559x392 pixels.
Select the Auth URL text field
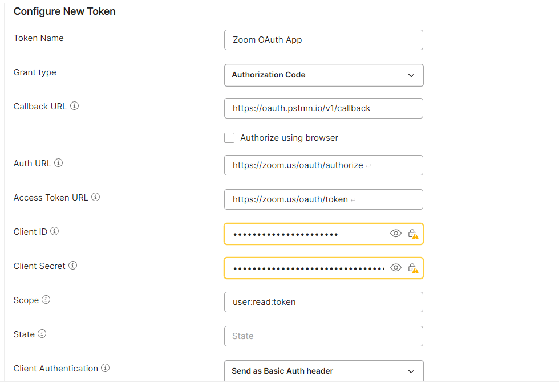[x=323, y=165]
